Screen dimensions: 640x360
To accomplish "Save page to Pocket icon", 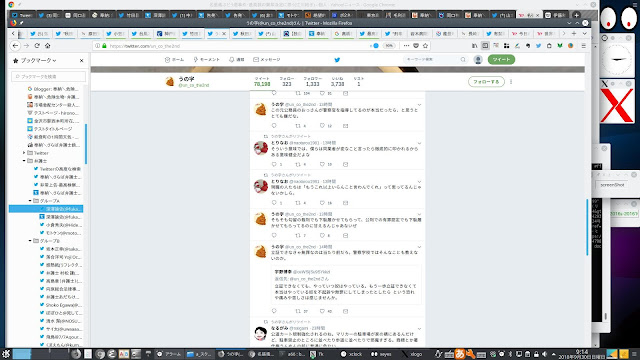I will (x=416, y=46).
